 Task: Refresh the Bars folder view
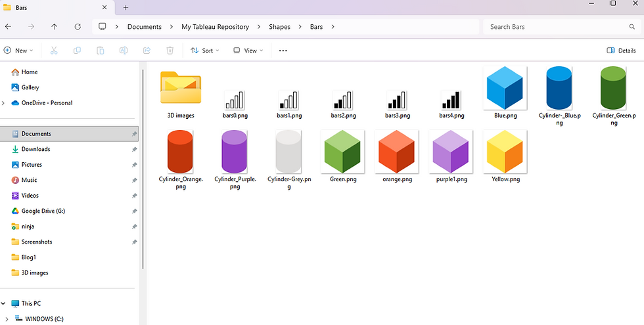[x=78, y=27]
